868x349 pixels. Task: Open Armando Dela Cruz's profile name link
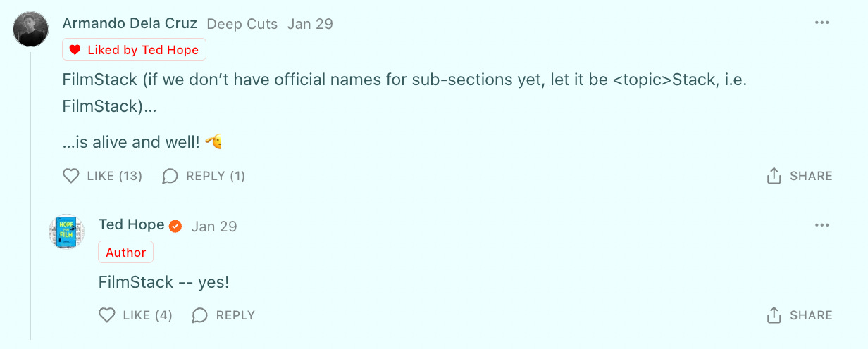click(130, 23)
